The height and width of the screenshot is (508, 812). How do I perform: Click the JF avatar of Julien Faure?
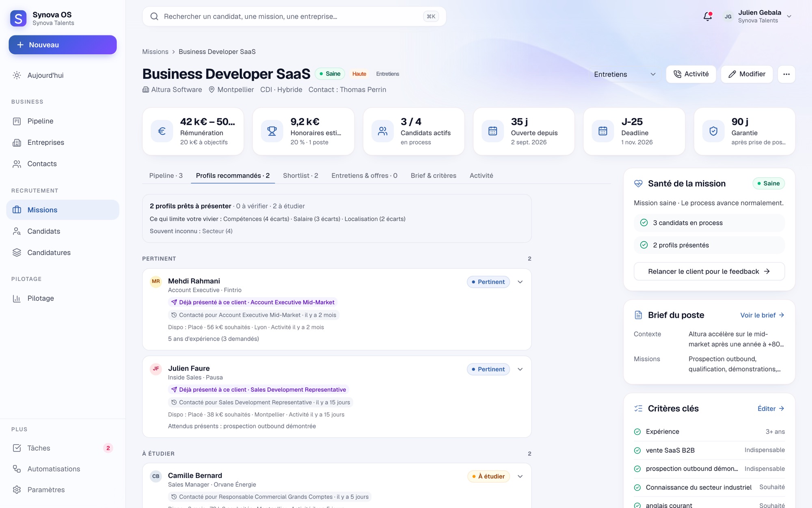[156, 369]
